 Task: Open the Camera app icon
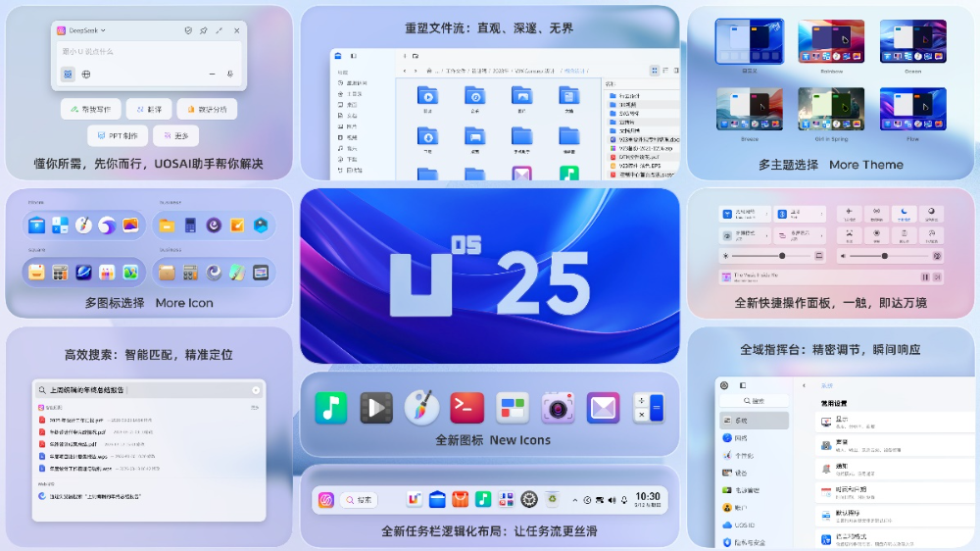point(558,407)
